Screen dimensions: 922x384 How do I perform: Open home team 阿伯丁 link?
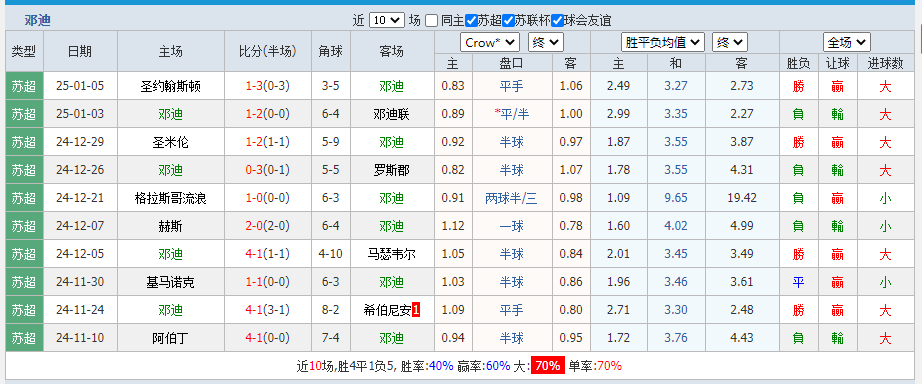(171, 338)
